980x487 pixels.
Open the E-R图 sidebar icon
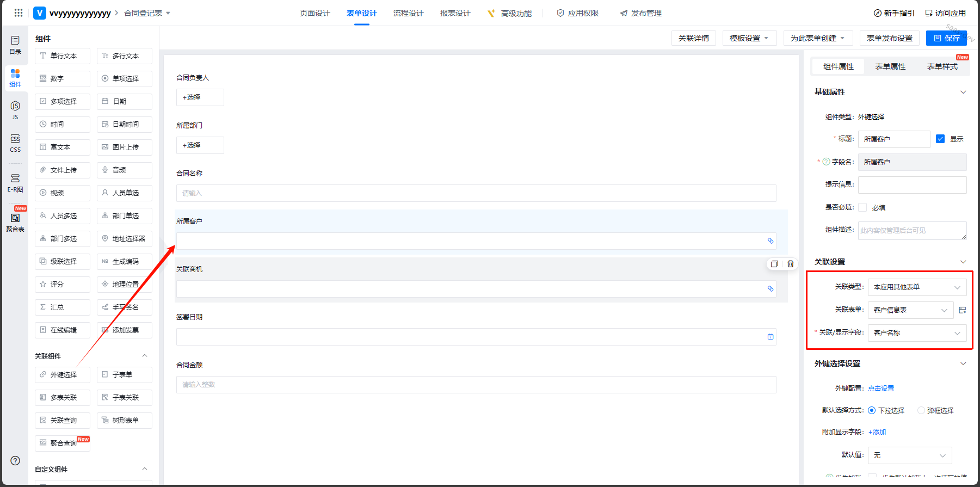point(15,183)
